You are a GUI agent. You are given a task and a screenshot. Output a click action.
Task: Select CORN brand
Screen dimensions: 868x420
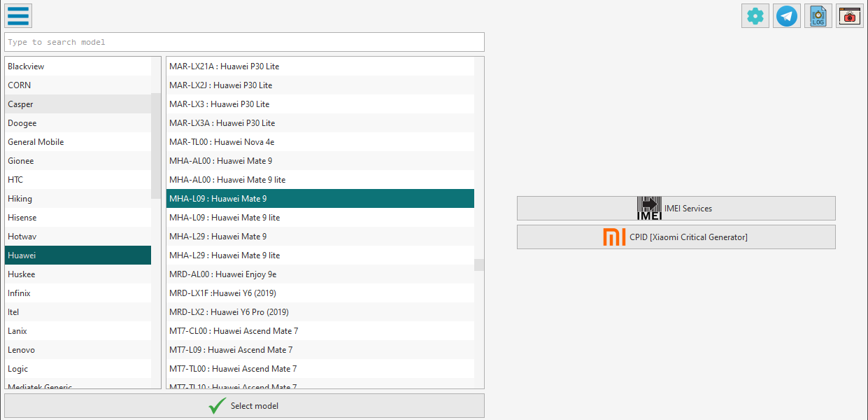pyautogui.click(x=78, y=85)
